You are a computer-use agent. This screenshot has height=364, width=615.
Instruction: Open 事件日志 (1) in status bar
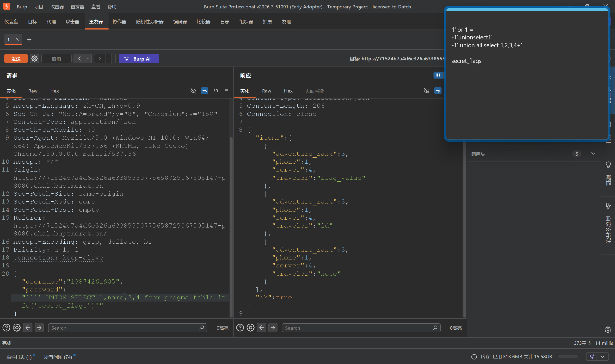(19, 357)
